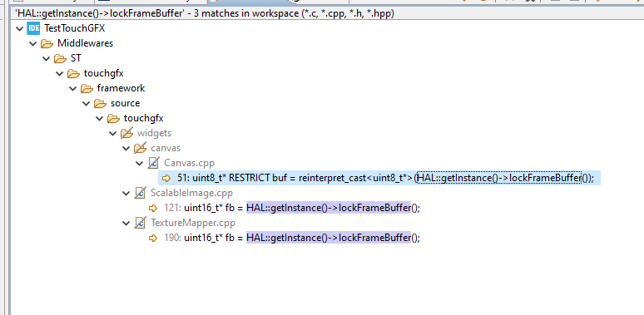Select the ScalableImage.cpp file label

click(191, 193)
